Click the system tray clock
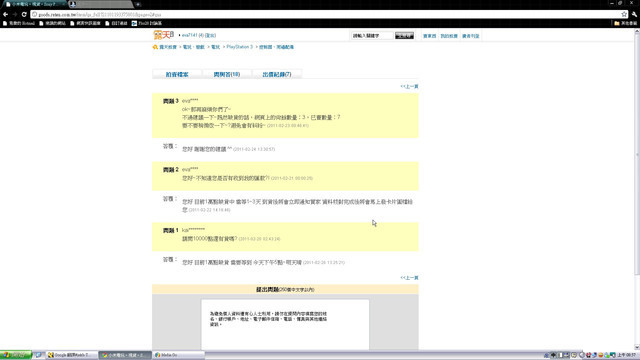Image resolution: width=640 pixels, height=360 pixels. (627, 355)
